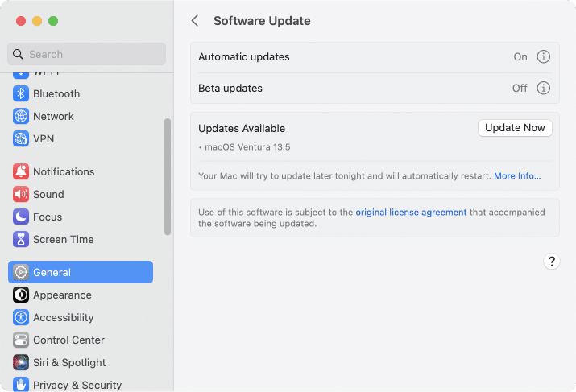Image resolution: width=576 pixels, height=392 pixels.
Task: Click the VPN icon in sidebar
Action: (x=21, y=138)
